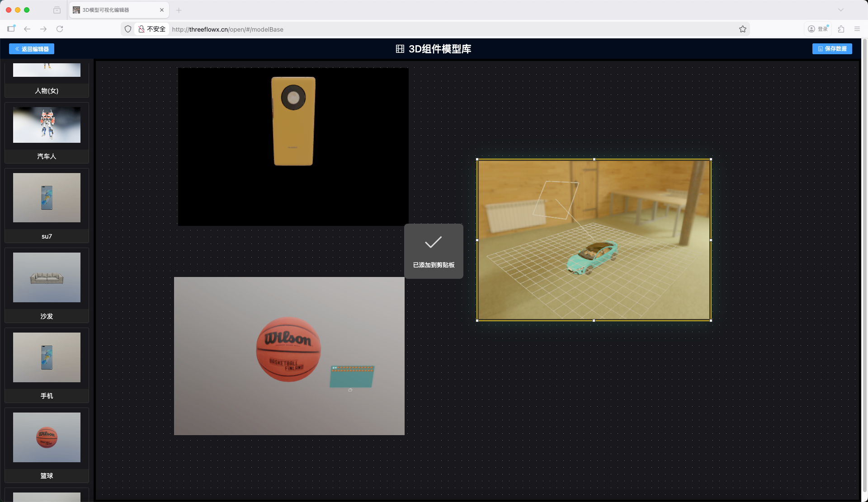This screenshot has height=502, width=868.
Task: Select the 沙发 sofa model thumbnail
Action: point(47,277)
